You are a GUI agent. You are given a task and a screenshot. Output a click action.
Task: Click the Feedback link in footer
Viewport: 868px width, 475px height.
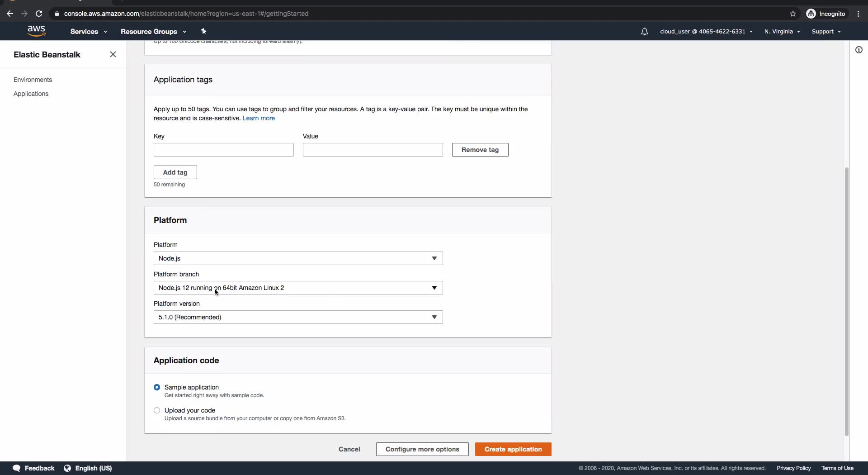(x=39, y=468)
